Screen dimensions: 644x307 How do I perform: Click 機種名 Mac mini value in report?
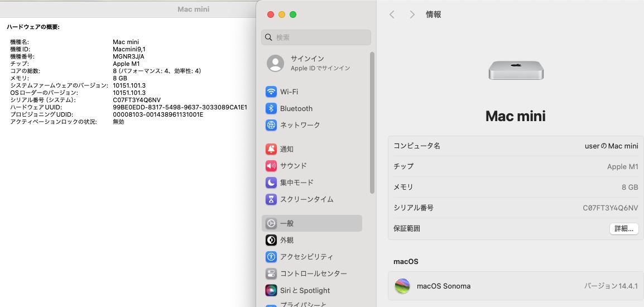tap(126, 42)
